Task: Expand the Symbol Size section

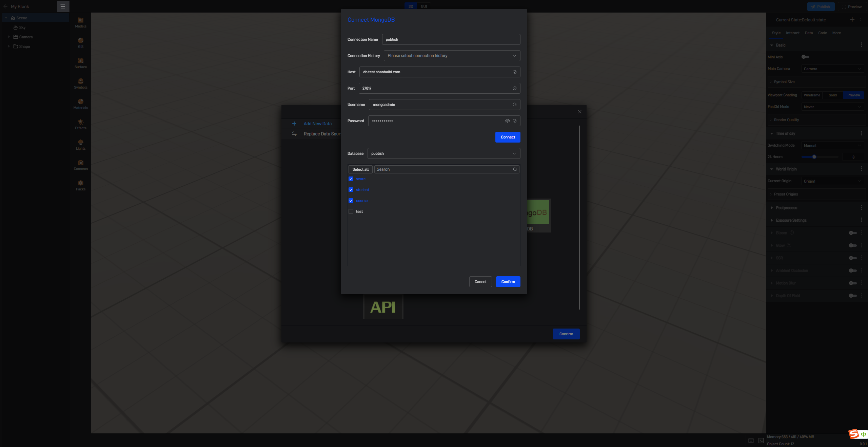Action: coord(816,82)
